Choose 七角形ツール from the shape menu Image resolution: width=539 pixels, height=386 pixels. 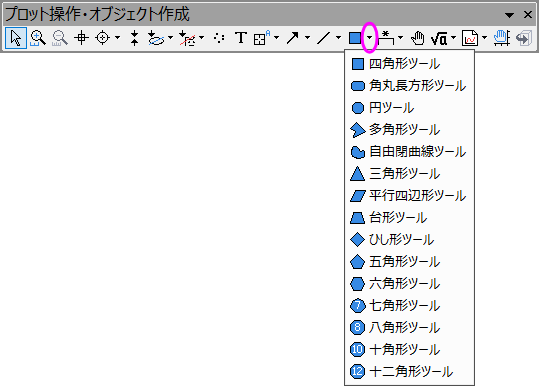[409, 306]
